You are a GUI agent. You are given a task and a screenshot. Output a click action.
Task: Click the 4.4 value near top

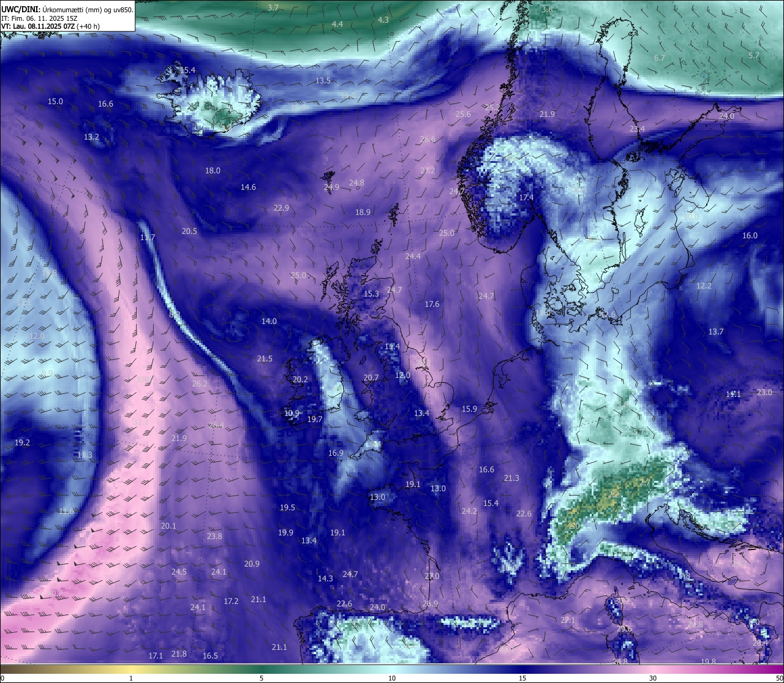click(x=337, y=24)
